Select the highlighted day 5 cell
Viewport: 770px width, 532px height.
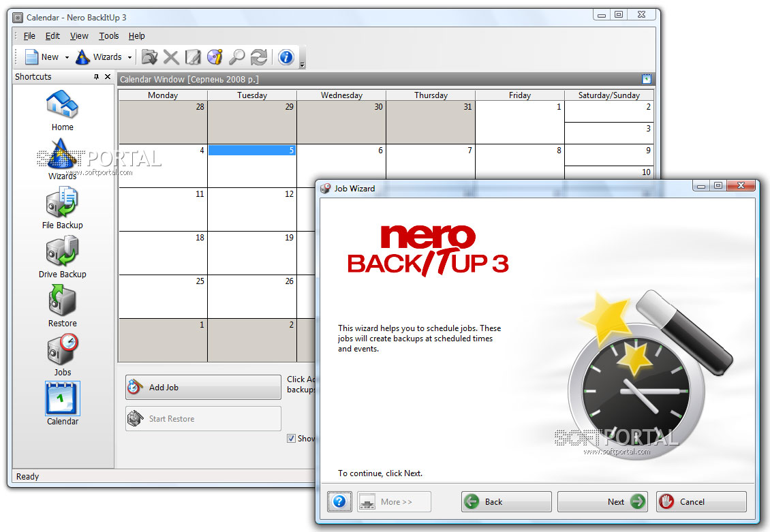point(252,166)
